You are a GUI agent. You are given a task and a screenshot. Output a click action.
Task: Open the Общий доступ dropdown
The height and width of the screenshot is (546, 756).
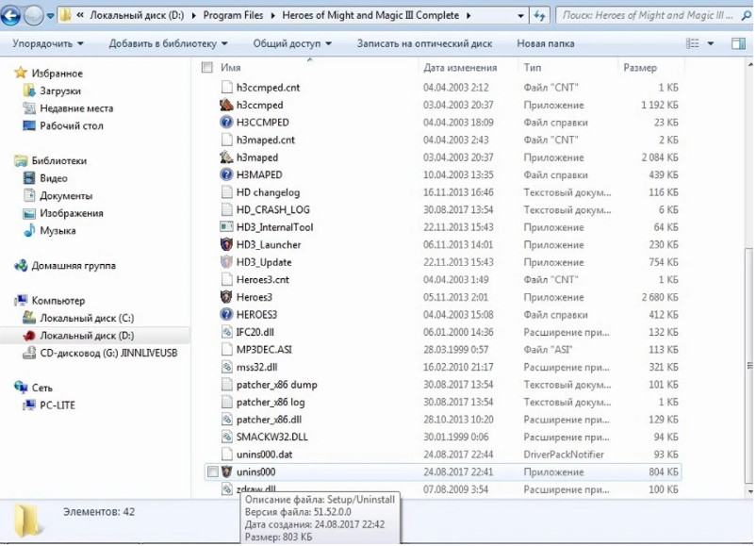(290, 43)
